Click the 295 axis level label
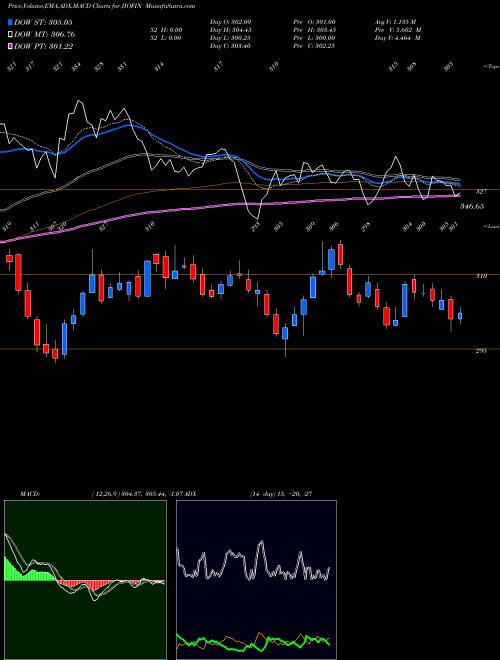500x660 pixels. coord(481,350)
